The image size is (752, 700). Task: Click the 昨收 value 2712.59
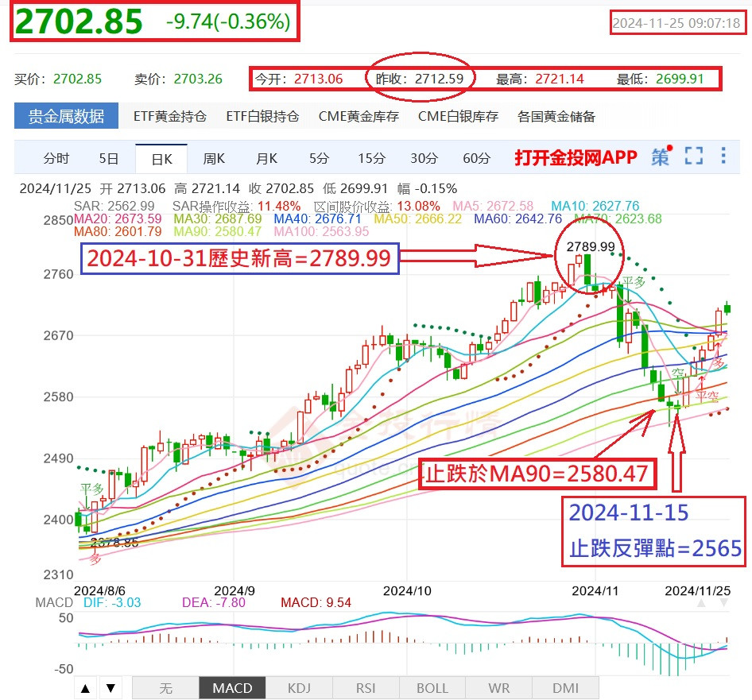tap(440, 79)
